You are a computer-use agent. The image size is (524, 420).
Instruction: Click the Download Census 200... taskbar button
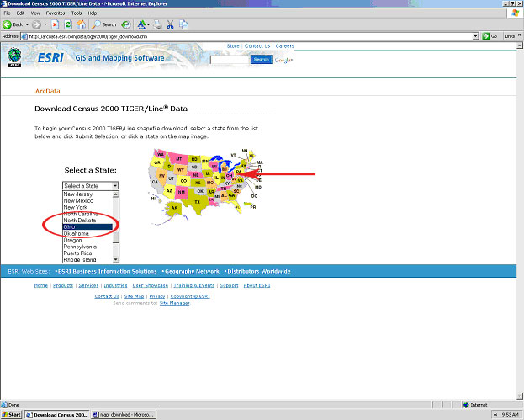[57, 415]
